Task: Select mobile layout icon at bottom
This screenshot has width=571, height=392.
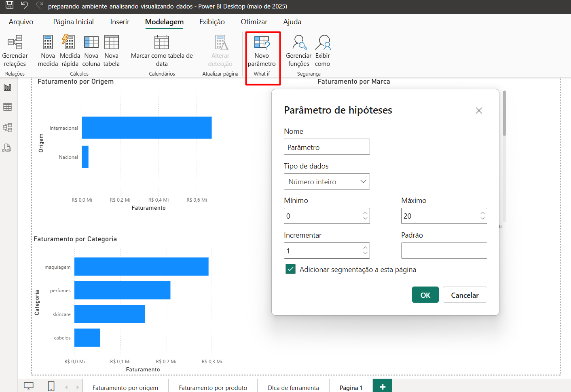Action: tap(51, 386)
